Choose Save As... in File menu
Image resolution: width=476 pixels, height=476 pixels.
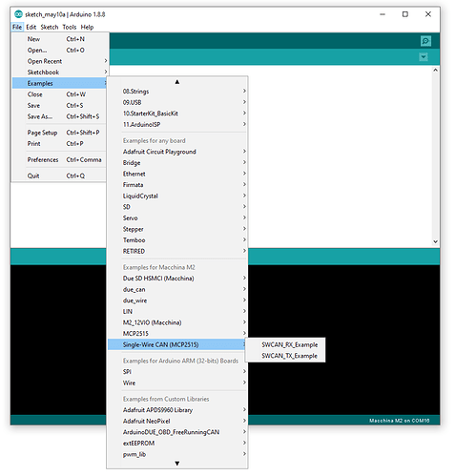(x=59, y=116)
